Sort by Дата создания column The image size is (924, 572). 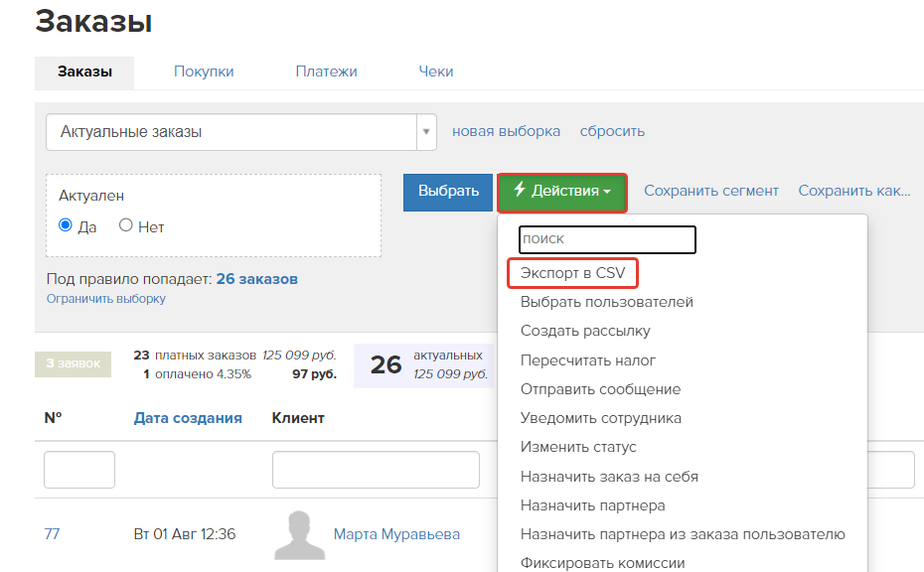click(188, 418)
